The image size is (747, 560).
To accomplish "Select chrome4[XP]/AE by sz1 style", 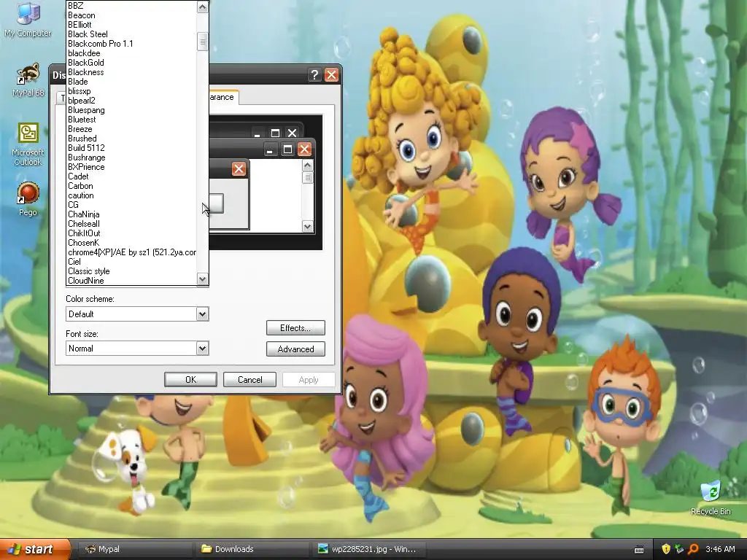I will coord(131,252).
